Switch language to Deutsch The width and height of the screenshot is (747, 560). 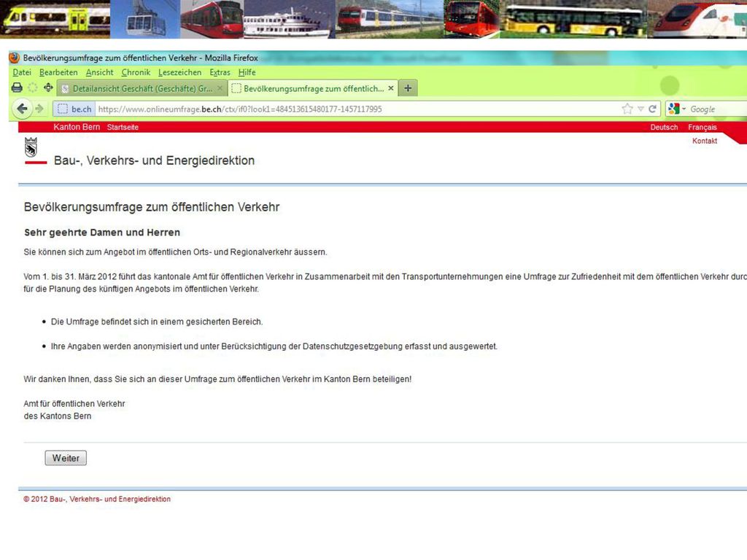click(x=664, y=127)
